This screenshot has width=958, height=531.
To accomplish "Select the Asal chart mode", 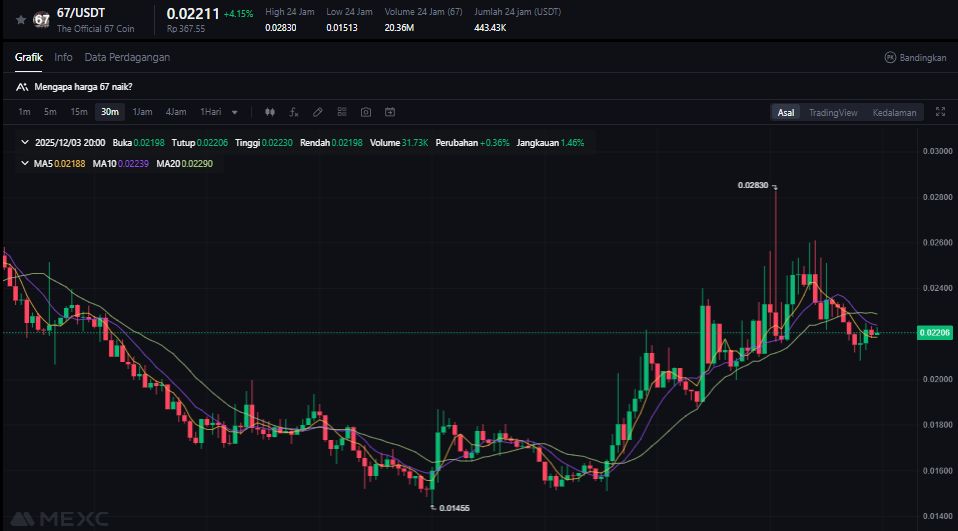I will [x=786, y=112].
